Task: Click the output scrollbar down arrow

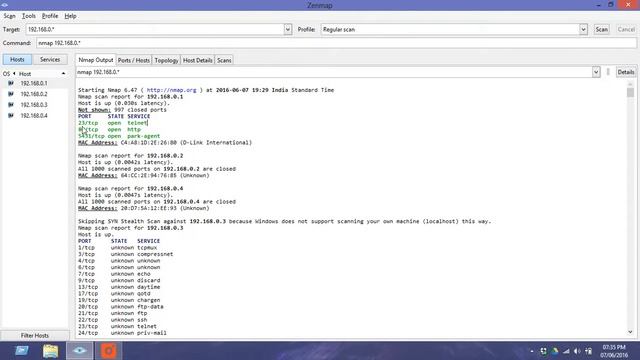Action: click(x=631, y=332)
